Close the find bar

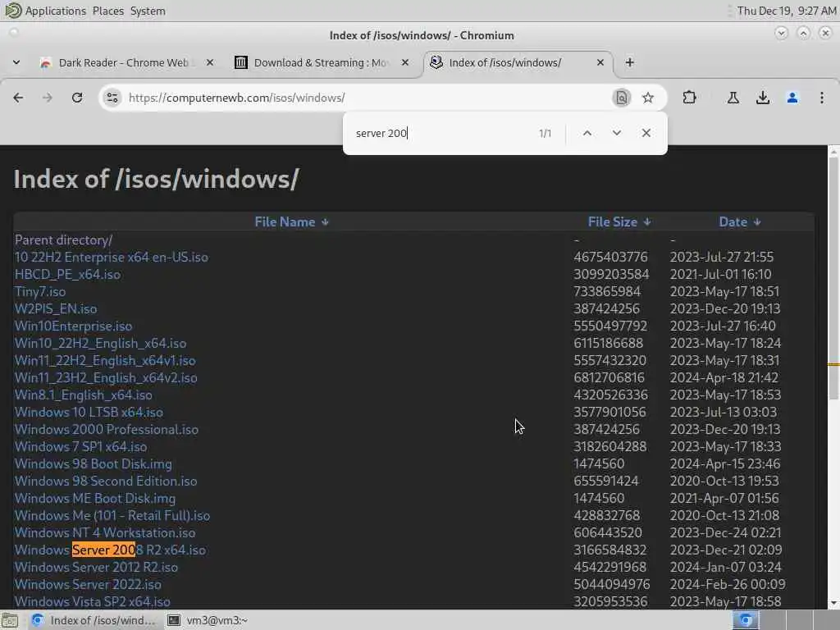646,133
